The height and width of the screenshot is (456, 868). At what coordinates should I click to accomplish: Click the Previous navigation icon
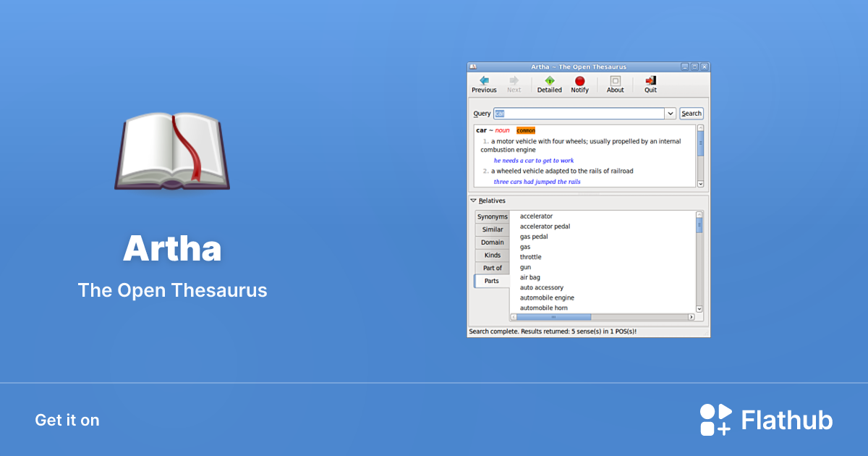pyautogui.click(x=484, y=82)
